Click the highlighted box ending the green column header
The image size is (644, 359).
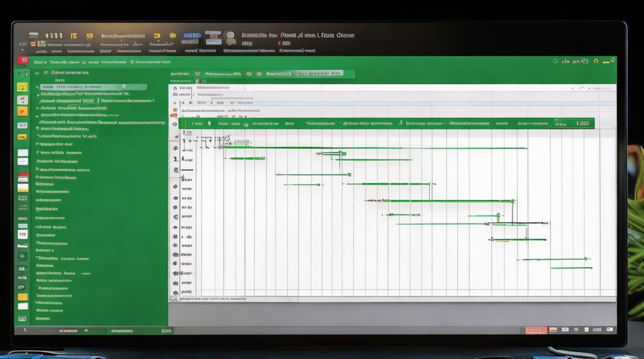pyautogui.click(x=583, y=123)
